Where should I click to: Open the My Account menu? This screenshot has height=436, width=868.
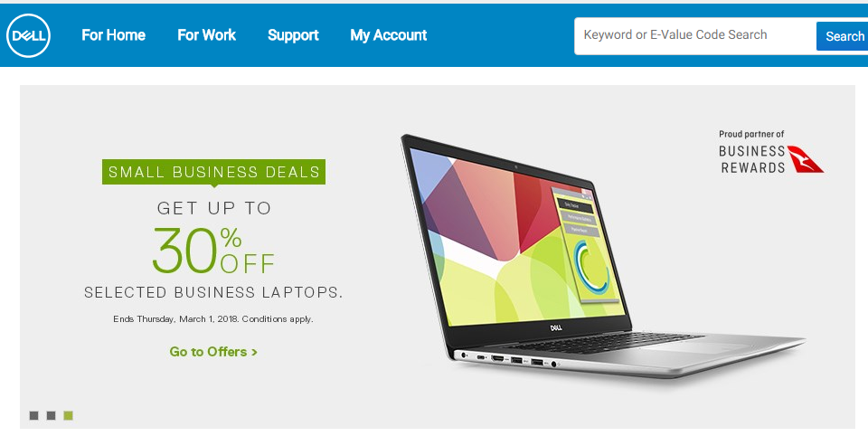click(x=388, y=35)
